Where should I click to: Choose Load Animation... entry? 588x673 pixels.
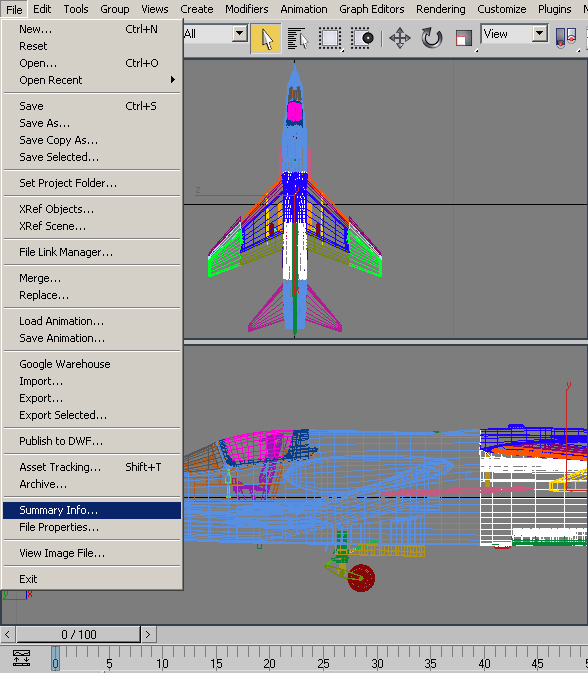(x=92, y=321)
